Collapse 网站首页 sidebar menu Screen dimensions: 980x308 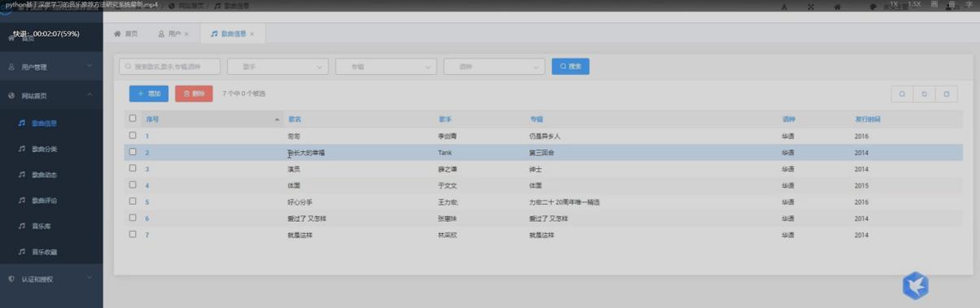(x=51, y=96)
